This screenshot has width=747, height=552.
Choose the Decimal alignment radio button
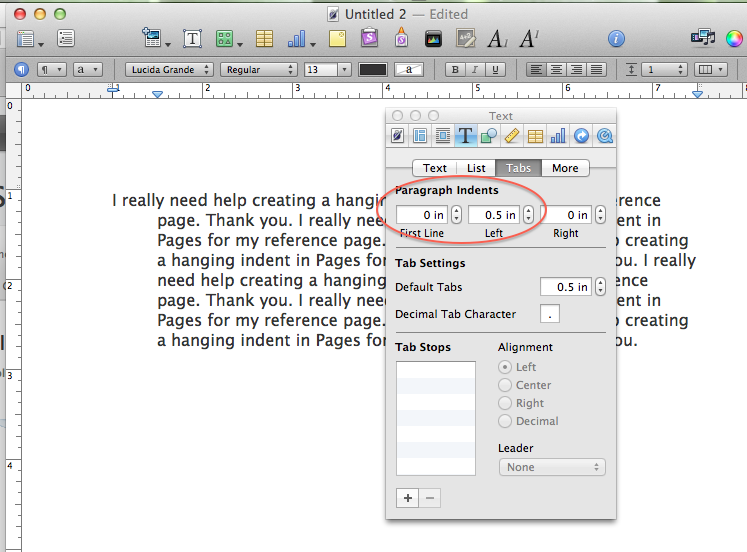tap(505, 421)
